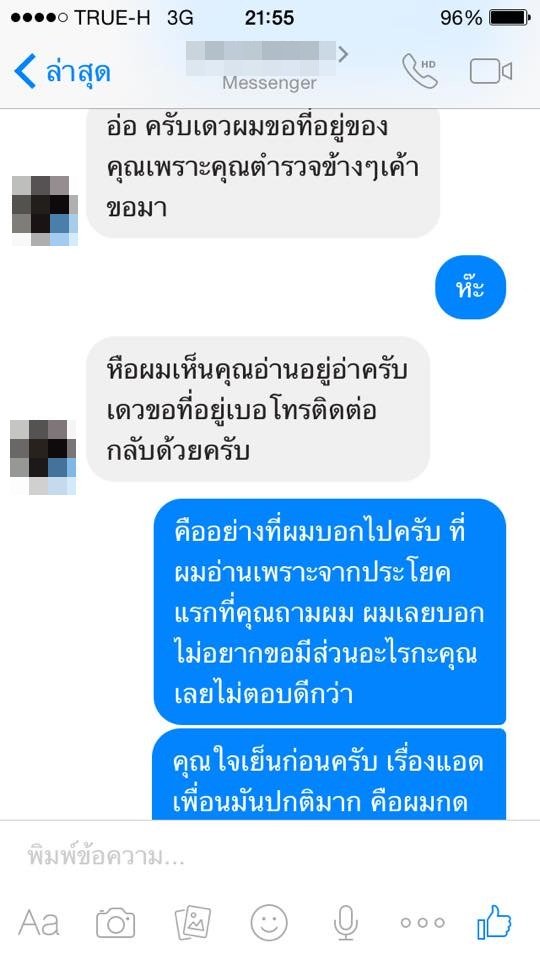
Task: Tap the sender's avatar beside ขอมา message
Action: click(45, 211)
